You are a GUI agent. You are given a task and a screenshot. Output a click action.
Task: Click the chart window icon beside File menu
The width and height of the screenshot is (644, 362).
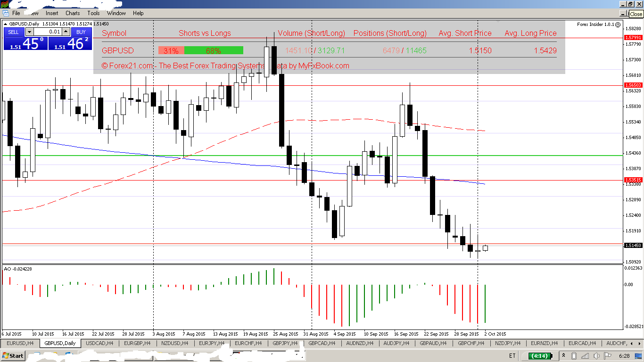5,13
